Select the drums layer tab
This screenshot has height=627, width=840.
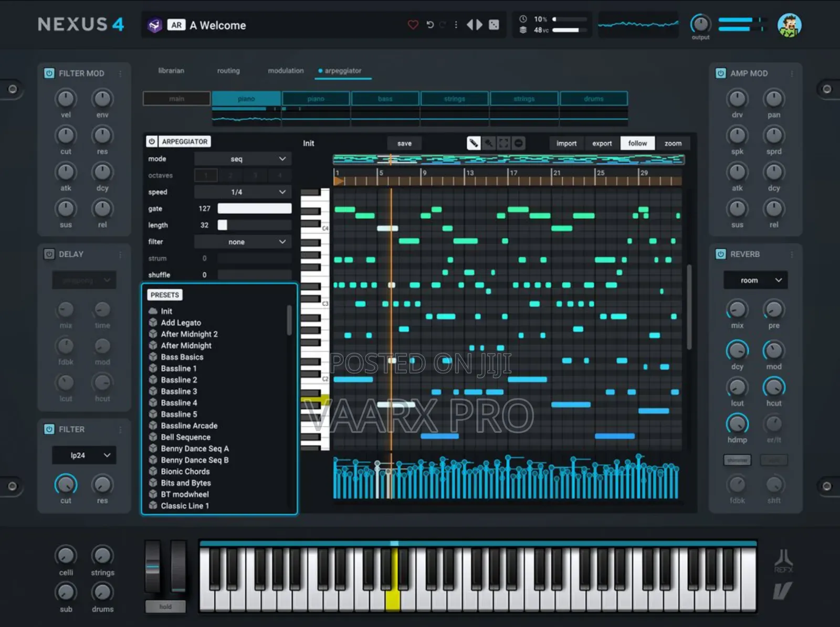click(x=594, y=99)
